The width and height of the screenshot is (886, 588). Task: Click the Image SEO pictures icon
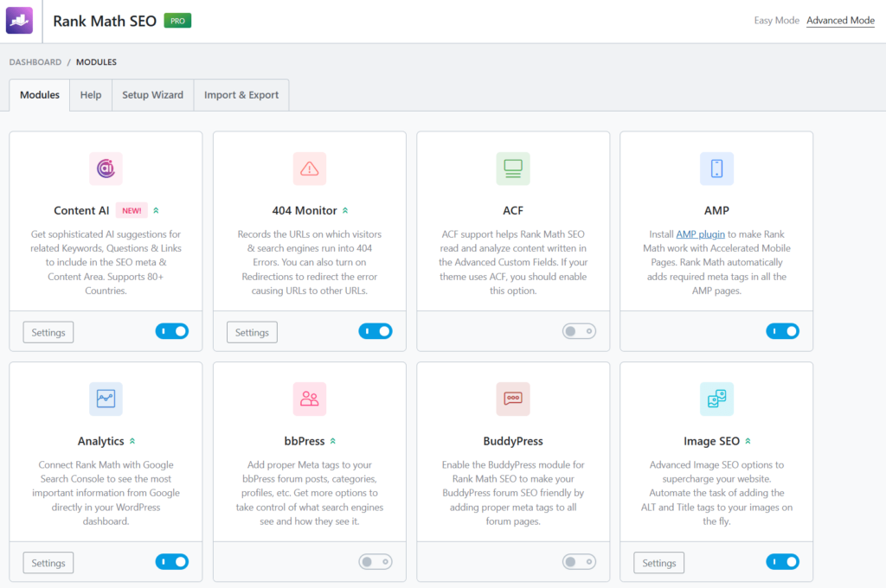pos(716,399)
